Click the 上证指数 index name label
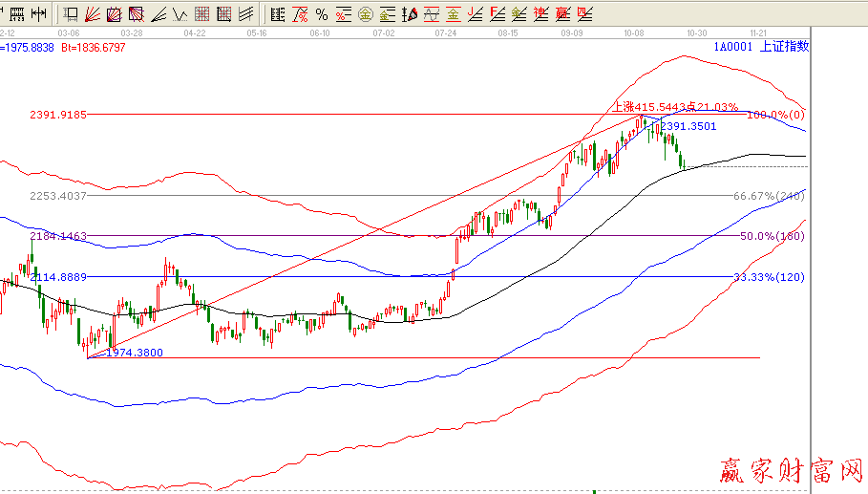Viewport: 868px width, 494px height. (784, 46)
